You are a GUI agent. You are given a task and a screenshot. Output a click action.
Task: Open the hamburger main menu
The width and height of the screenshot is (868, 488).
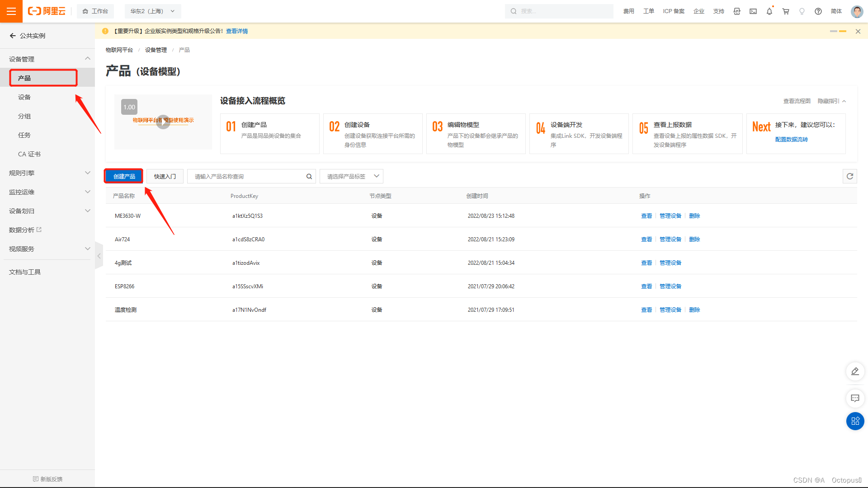click(11, 11)
